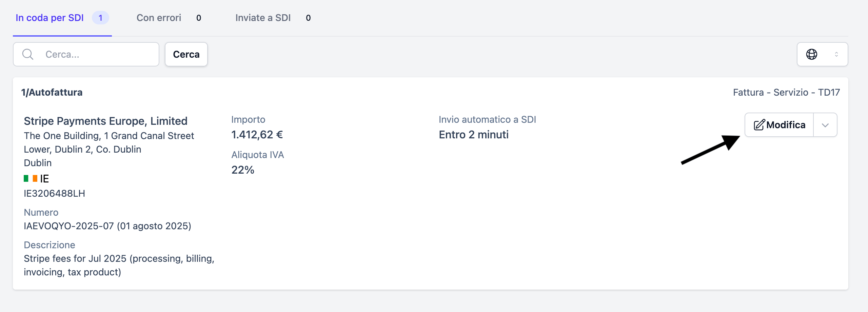This screenshot has width=868, height=312.
Task: Click Modifica to edit the invoice
Action: click(779, 125)
